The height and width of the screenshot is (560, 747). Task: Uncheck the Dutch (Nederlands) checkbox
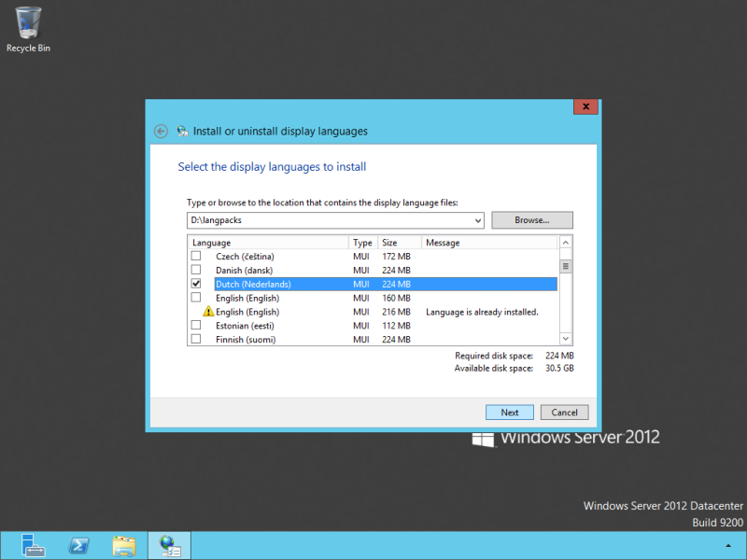196,284
